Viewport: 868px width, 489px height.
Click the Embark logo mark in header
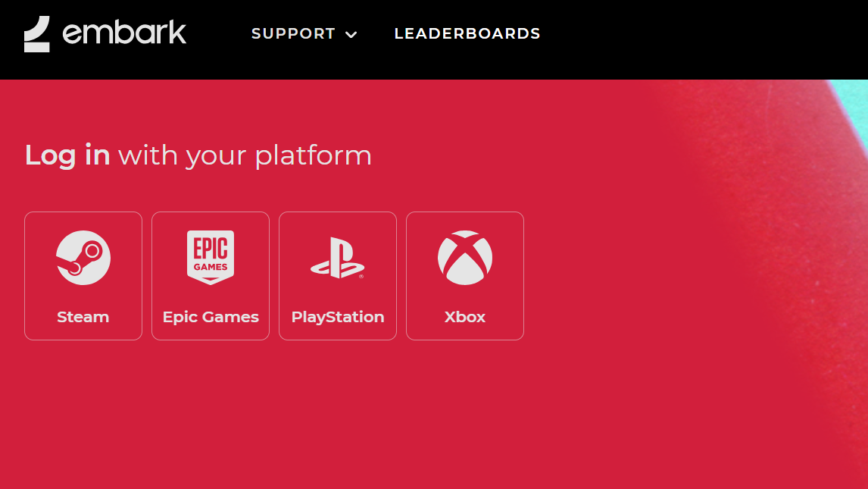pos(36,34)
